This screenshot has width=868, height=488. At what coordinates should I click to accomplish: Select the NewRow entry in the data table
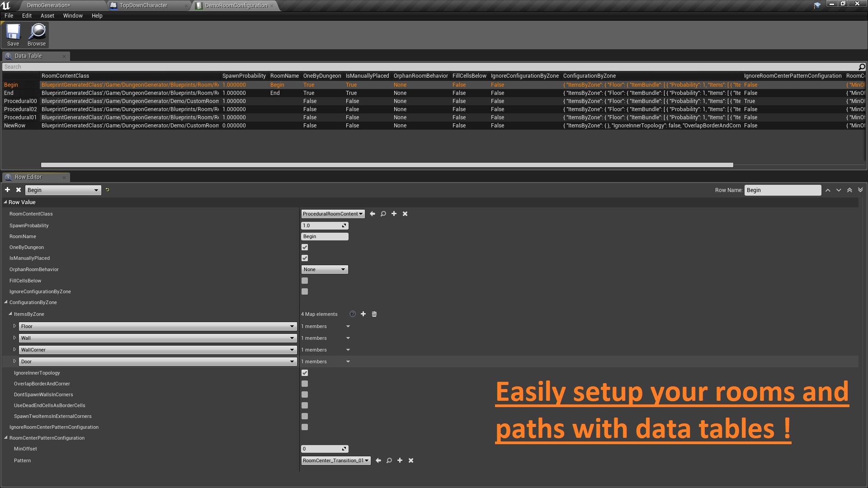15,126
